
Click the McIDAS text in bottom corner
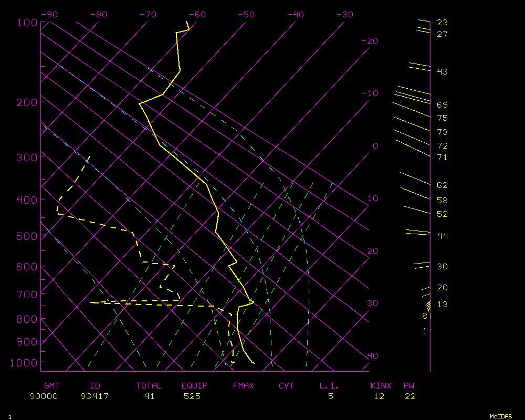[x=501, y=416]
